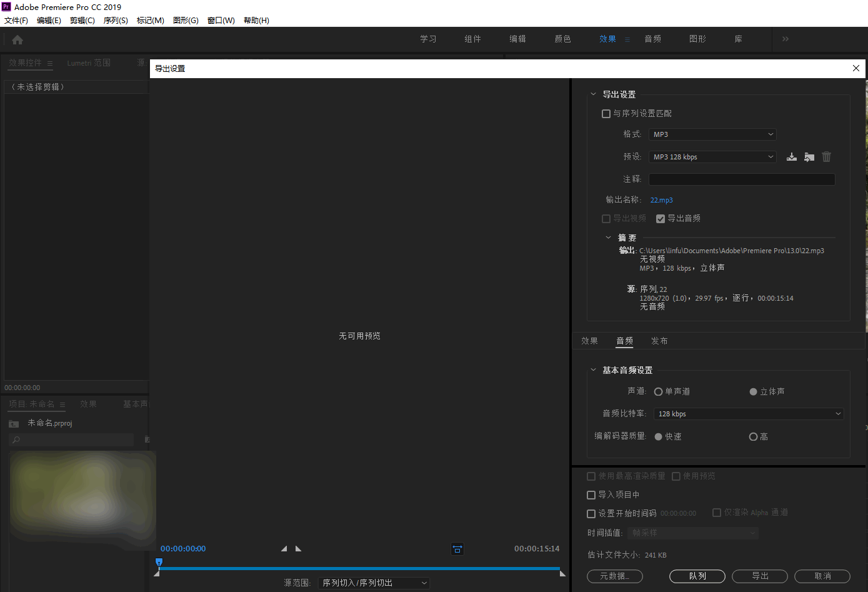This screenshot has height=592, width=868.
Task: Switch to the 组件 workspace
Action: coord(472,39)
